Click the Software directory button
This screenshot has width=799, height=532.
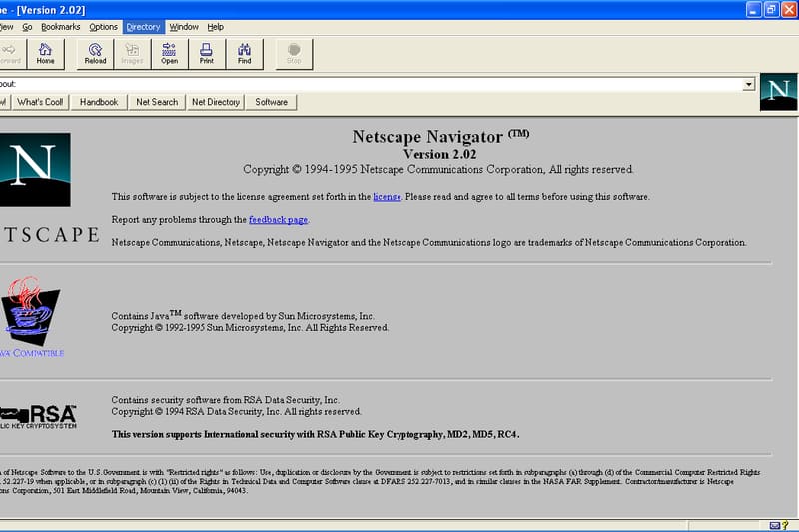(x=271, y=102)
